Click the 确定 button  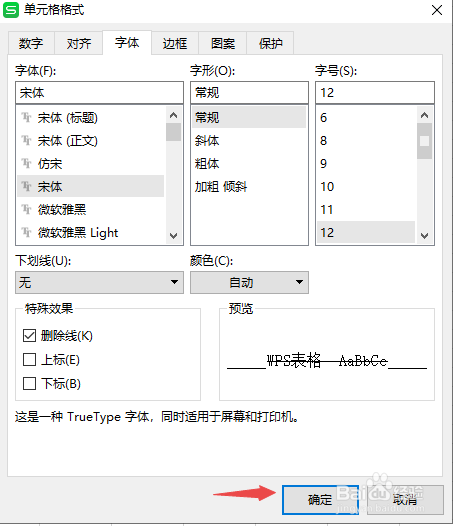click(x=320, y=499)
